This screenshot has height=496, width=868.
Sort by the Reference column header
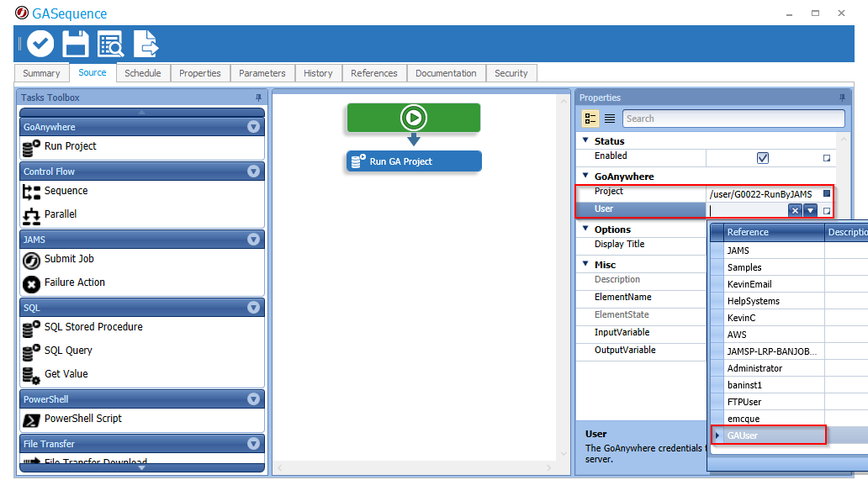[x=773, y=233]
